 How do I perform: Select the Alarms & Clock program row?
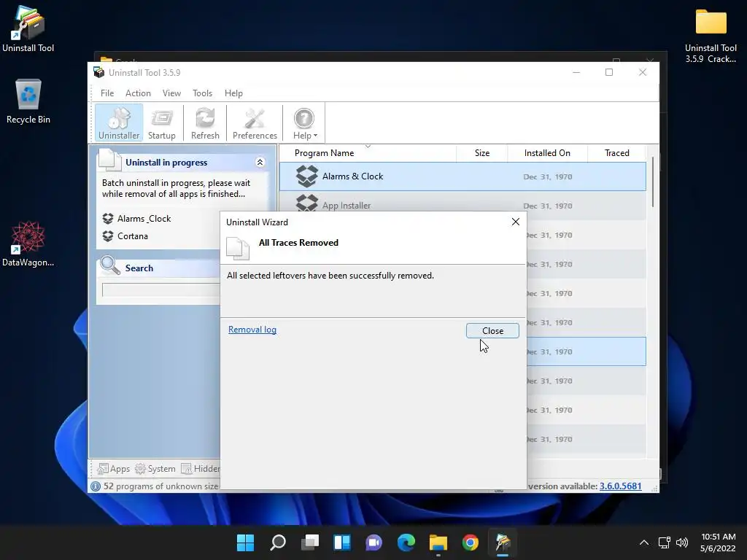[462, 176]
